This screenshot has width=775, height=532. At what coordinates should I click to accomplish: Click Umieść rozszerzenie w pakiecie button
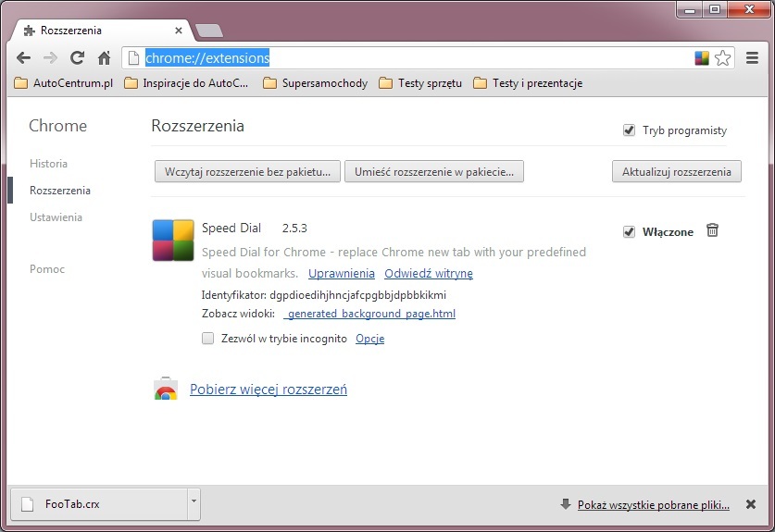click(434, 171)
